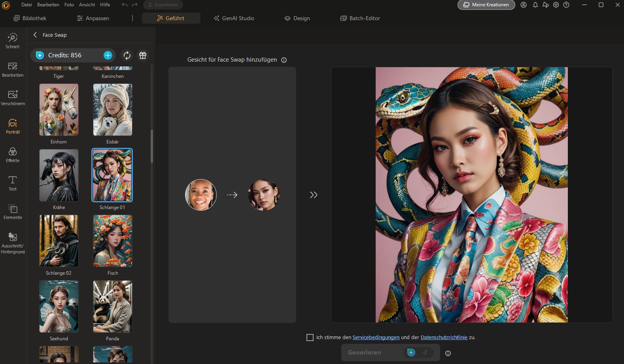Open the Elemente sidebar panel
Screen dimensions: 624x364
(13, 212)
